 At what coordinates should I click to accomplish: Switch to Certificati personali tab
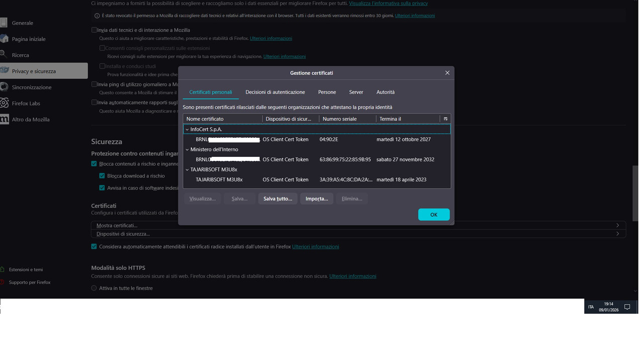[x=210, y=92]
